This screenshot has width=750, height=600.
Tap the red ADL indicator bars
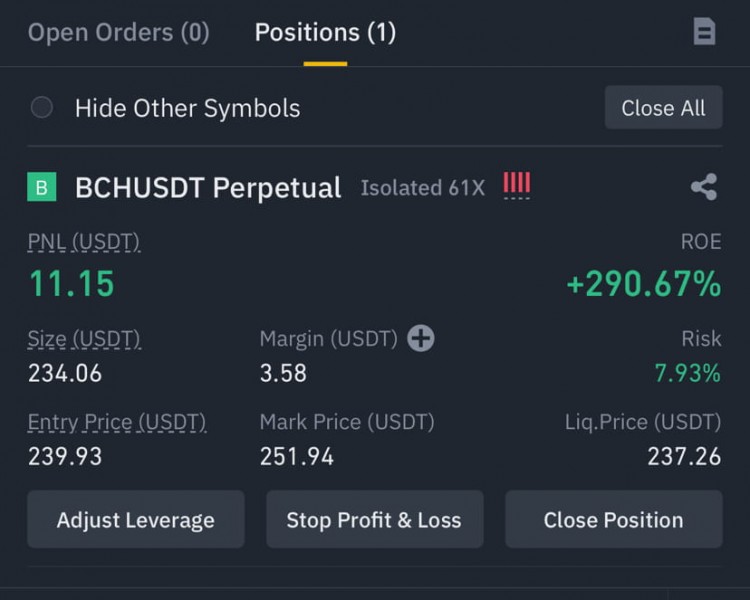[517, 185]
